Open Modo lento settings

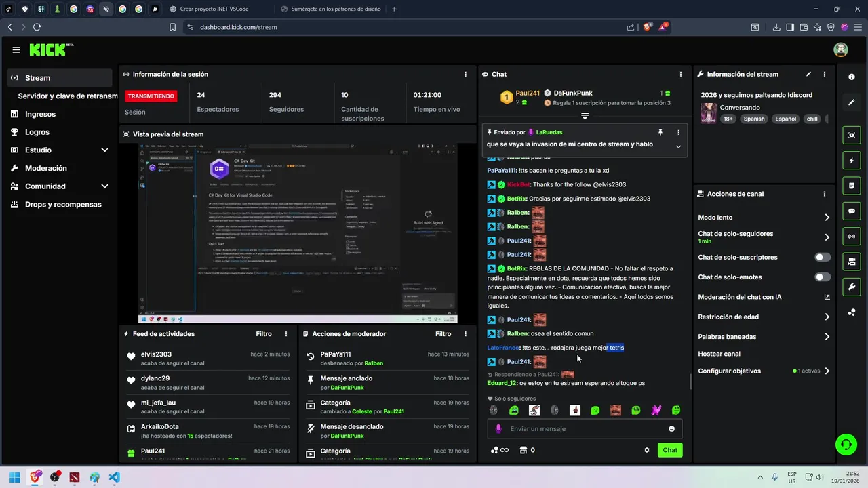tap(764, 218)
